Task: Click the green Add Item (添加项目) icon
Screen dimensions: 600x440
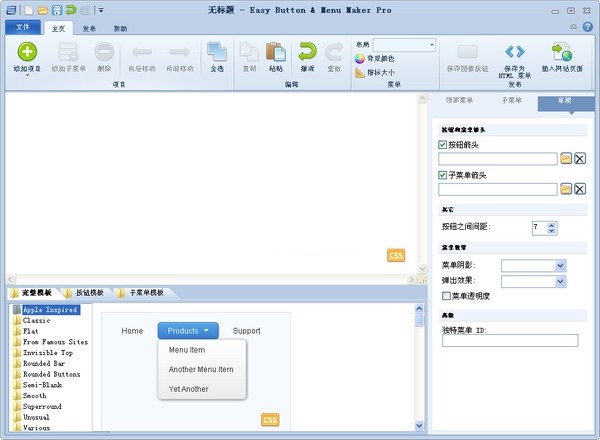Action: click(27, 52)
